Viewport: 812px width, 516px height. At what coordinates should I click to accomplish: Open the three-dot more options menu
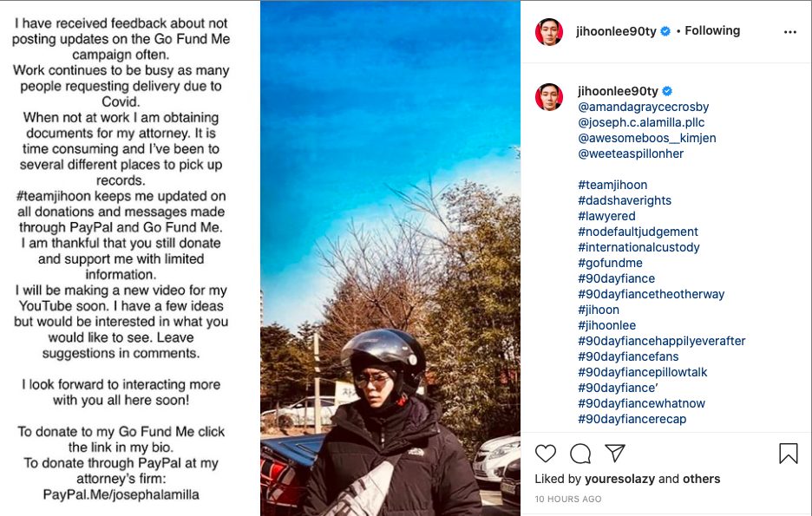(x=789, y=32)
